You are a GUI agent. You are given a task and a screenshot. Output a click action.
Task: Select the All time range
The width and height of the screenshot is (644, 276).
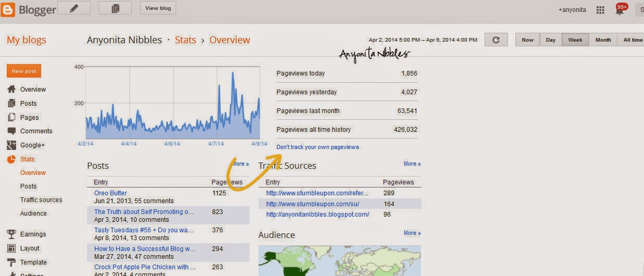tap(631, 40)
